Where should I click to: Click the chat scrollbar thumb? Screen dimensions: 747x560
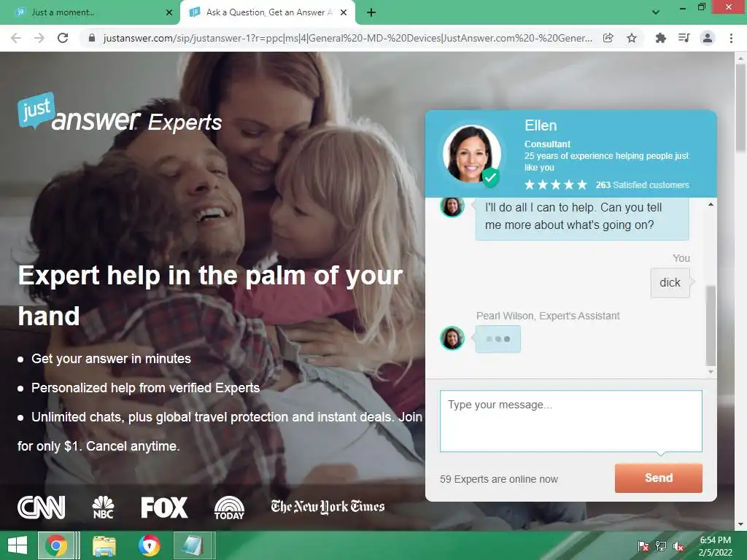click(x=711, y=325)
